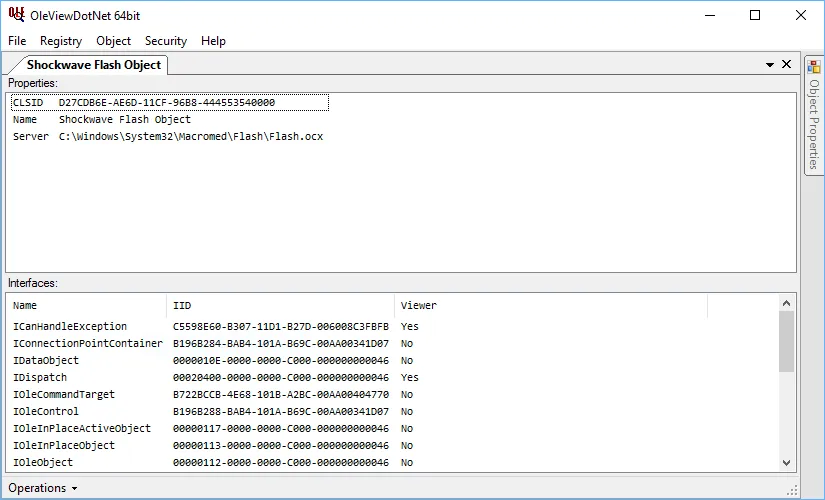Click IID 0000010E-0000-0000-C000-000000000046

(281, 361)
